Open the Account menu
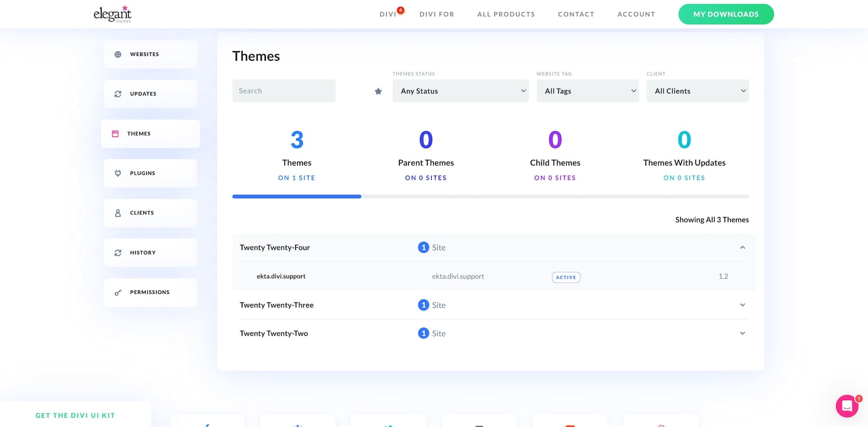This screenshot has width=868, height=427. point(636,14)
